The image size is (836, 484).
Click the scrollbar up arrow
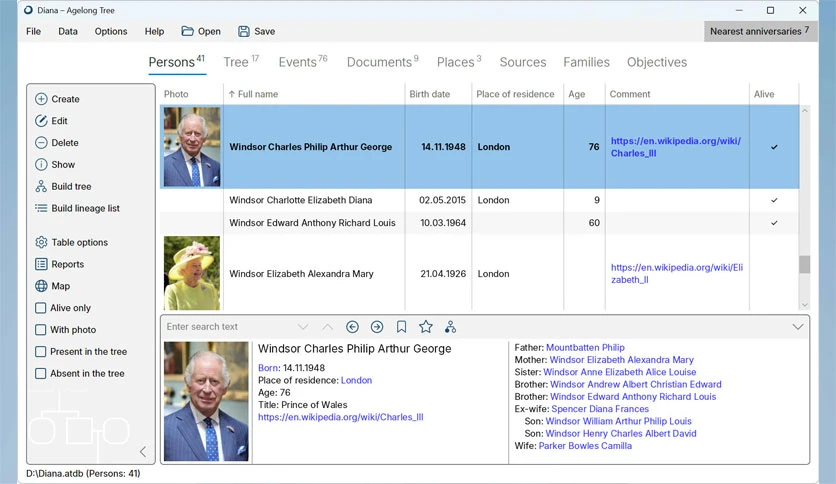click(805, 110)
